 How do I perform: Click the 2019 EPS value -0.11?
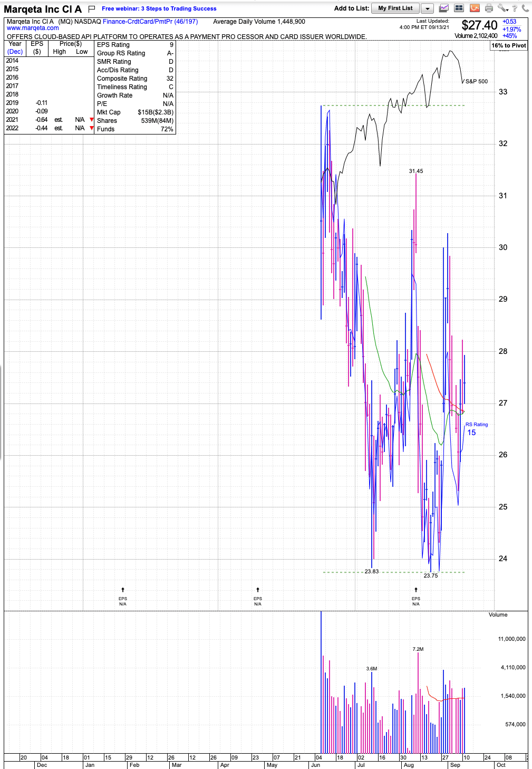click(41, 103)
